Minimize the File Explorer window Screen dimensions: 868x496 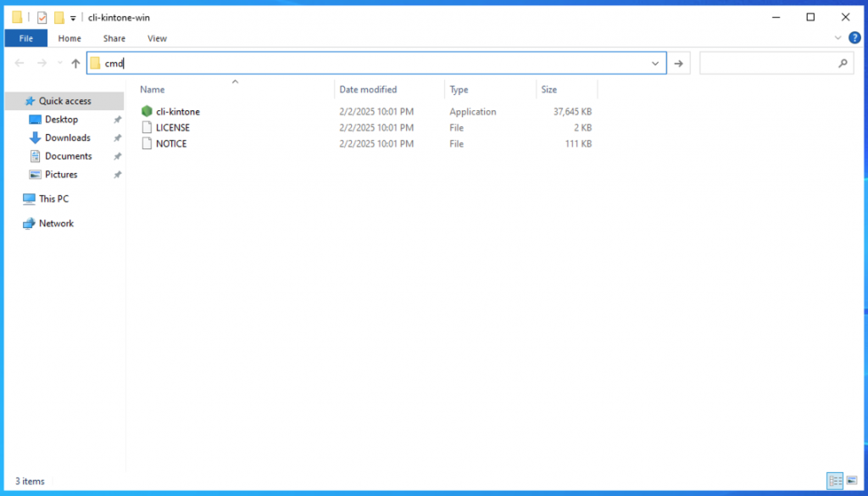coord(775,17)
